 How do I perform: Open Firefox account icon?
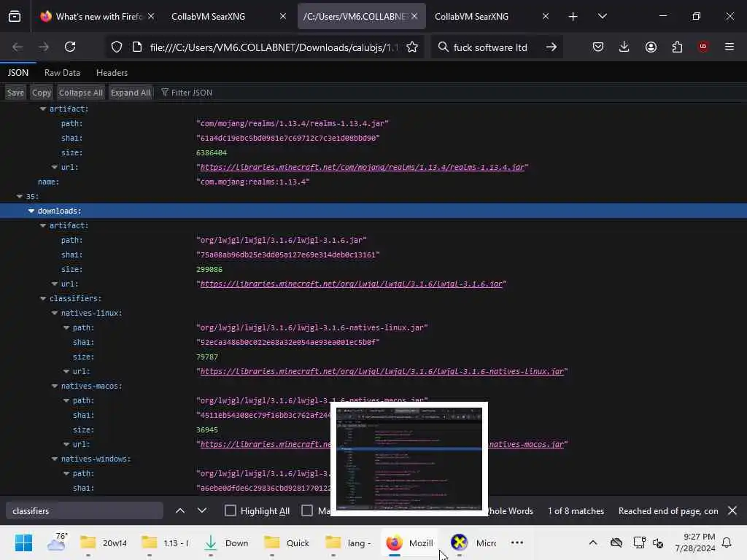click(651, 47)
